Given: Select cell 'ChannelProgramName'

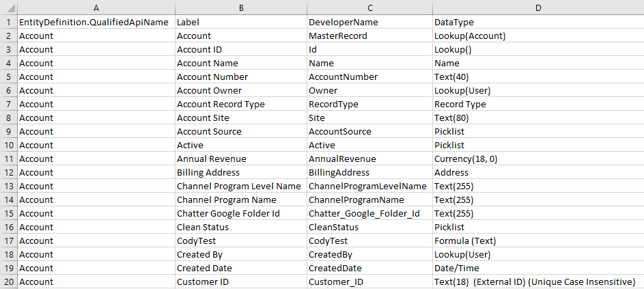Looking at the screenshot, I should [x=369, y=199].
